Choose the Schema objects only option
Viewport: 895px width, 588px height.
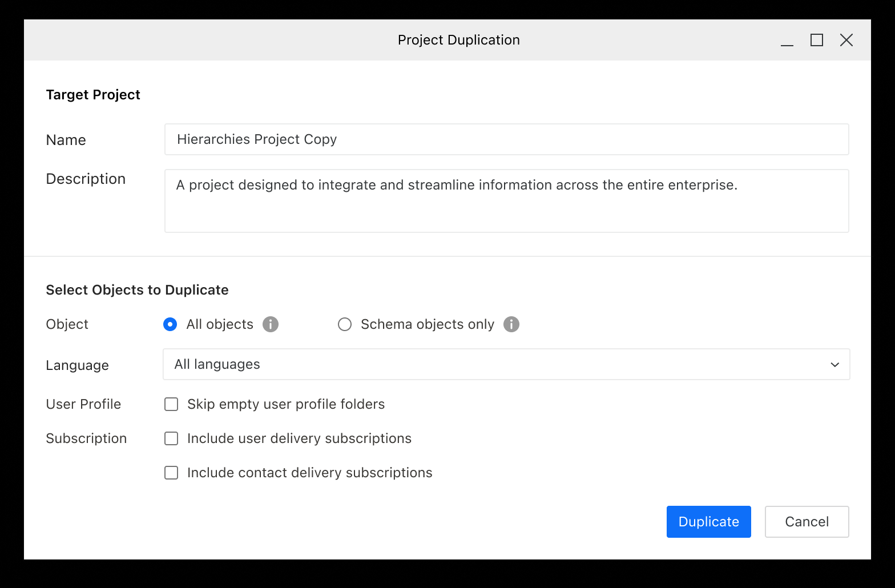tap(345, 324)
